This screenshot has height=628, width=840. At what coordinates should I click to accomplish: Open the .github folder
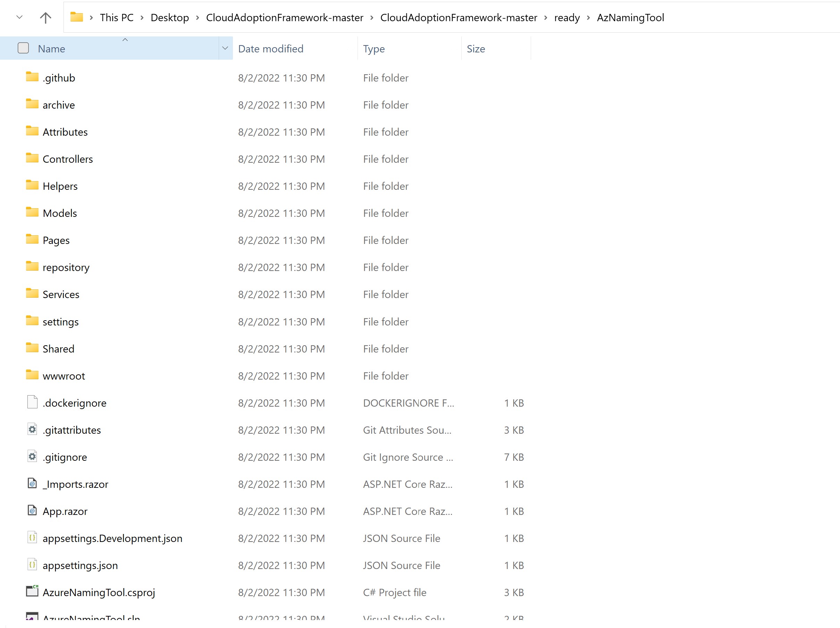[x=59, y=77]
